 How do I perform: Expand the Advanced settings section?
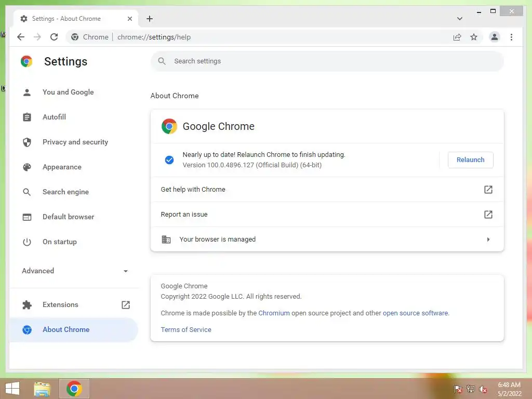[74, 271]
